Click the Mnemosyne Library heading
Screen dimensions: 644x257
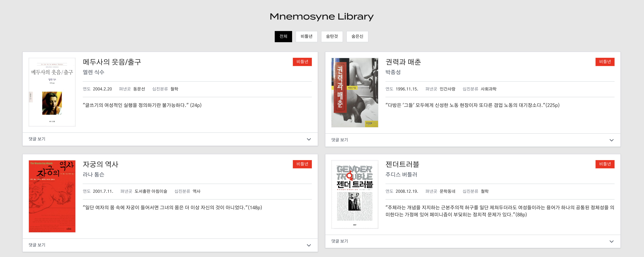click(x=322, y=16)
